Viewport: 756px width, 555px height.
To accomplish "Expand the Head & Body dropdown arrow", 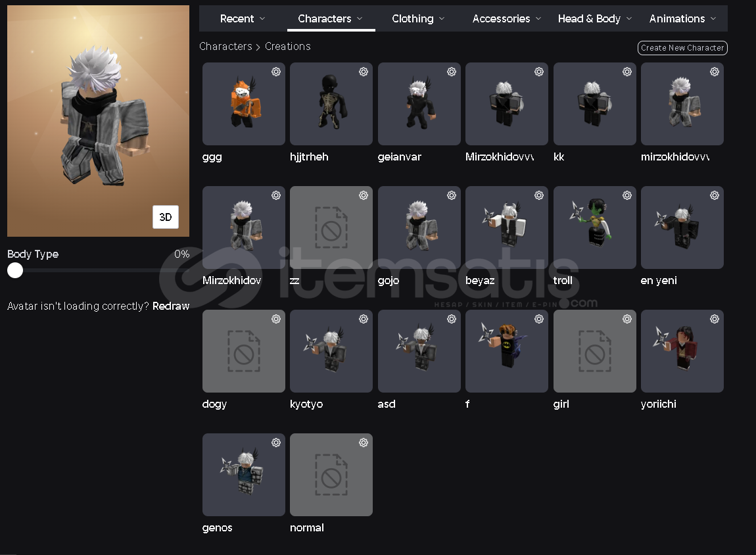I will point(628,18).
